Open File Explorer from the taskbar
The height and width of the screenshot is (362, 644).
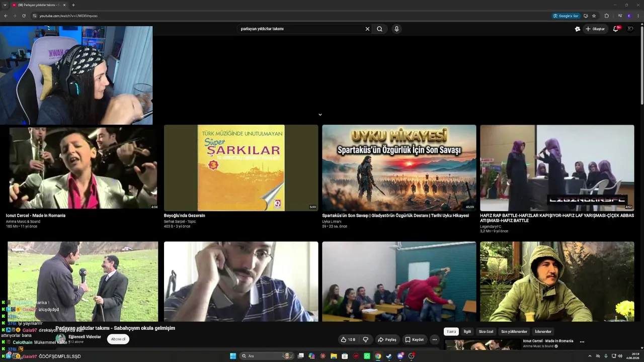pos(334,356)
